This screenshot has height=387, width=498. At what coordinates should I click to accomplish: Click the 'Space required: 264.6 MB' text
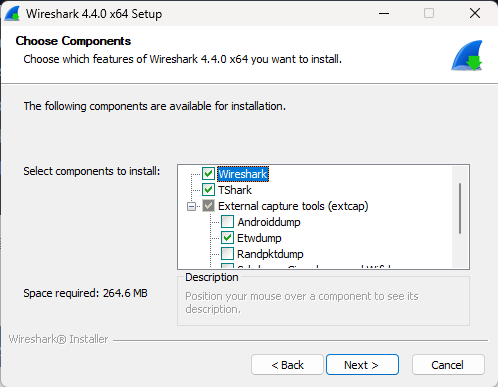tap(85, 293)
